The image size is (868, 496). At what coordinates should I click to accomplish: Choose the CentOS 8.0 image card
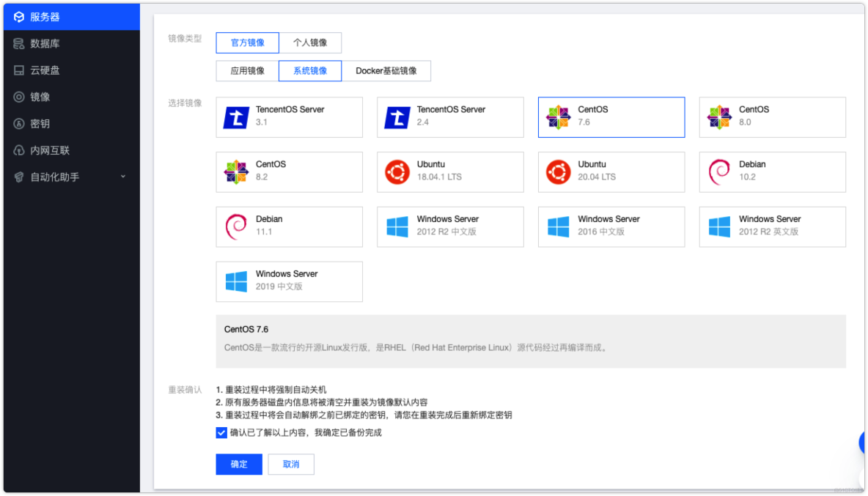pos(772,117)
